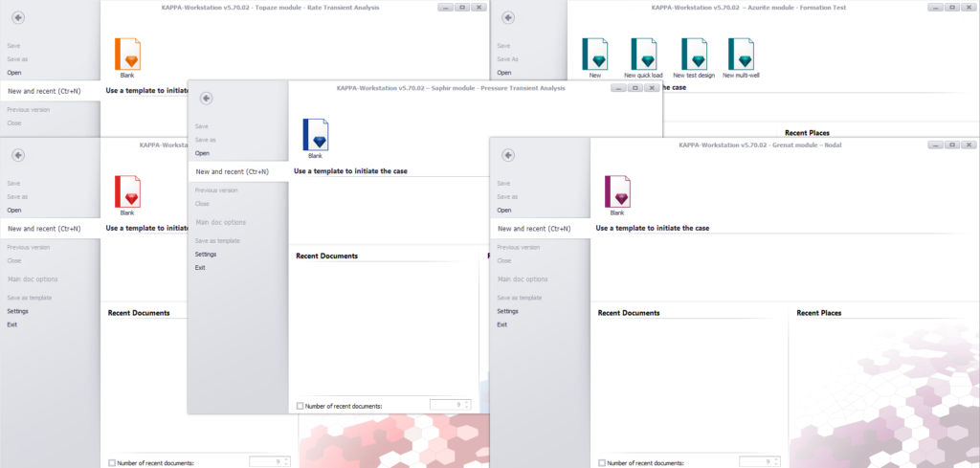This screenshot has width=980, height=468.
Task: Select Main doc options in Saphir sidebar
Action: 221,222
